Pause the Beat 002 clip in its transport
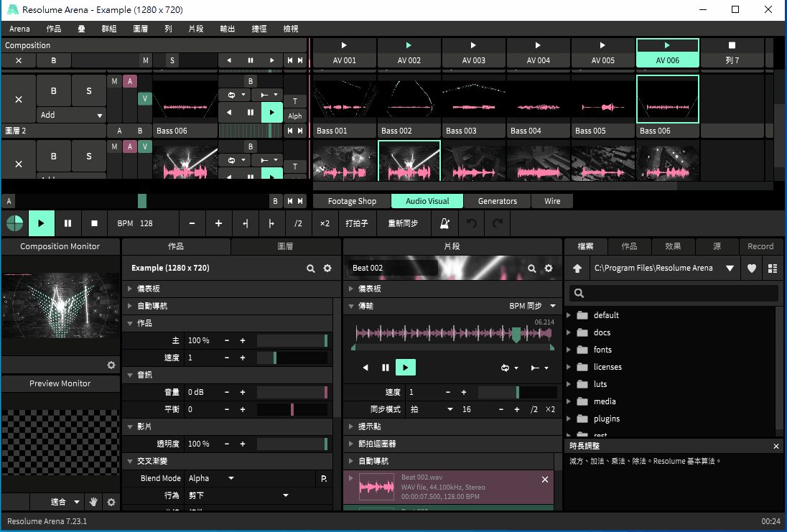787x532 pixels. click(386, 368)
